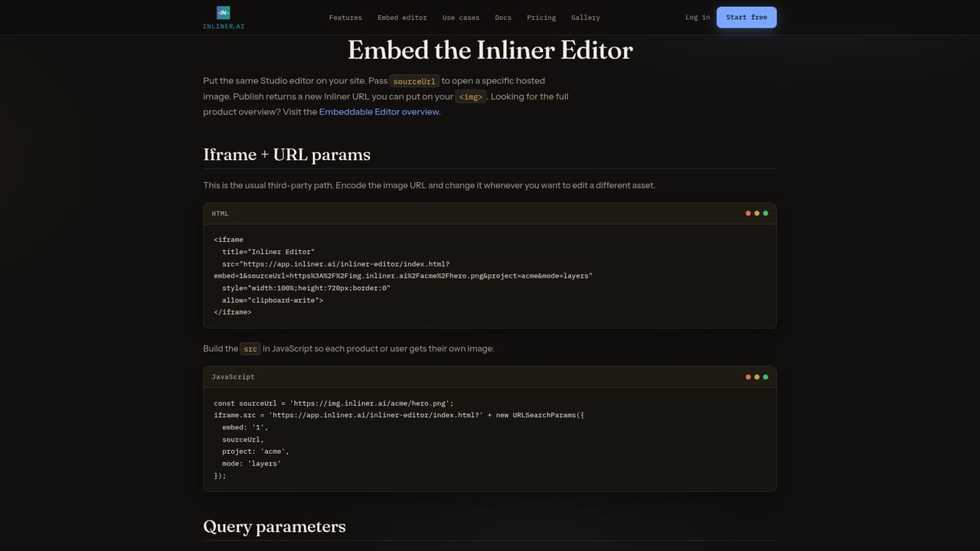Click the project: 'acme' code line
980x551 pixels.
click(x=256, y=452)
